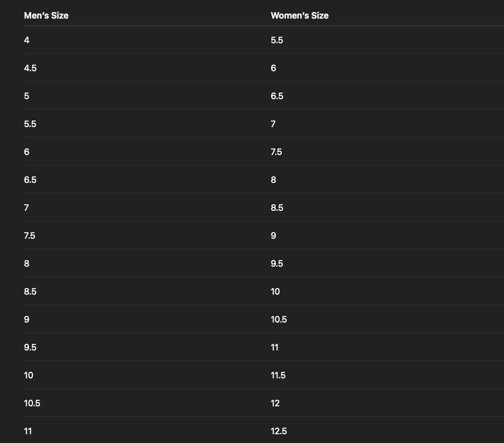Screen dimensions: 504x443
Task: Click men's size 4.5 value
Action: (30, 68)
